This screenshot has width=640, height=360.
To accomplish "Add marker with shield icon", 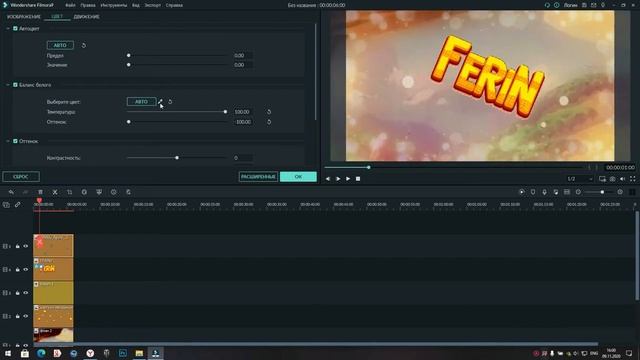I will coord(533,192).
